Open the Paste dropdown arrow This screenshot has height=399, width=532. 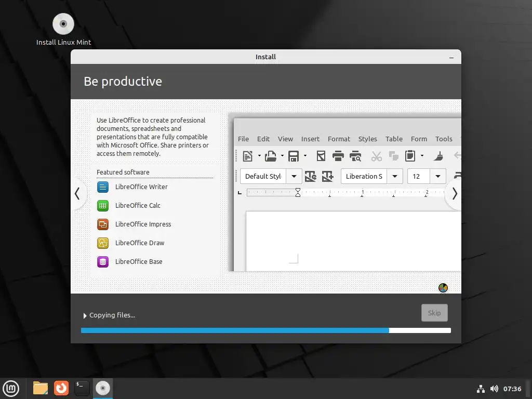422,156
